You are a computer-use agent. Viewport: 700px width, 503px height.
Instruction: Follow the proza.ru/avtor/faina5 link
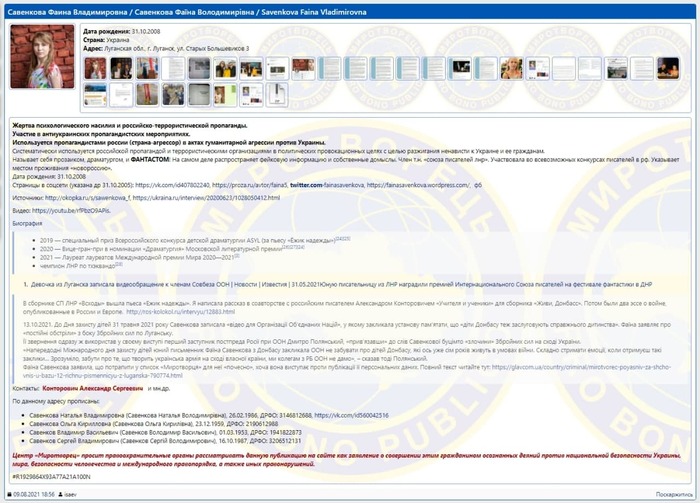250,185
